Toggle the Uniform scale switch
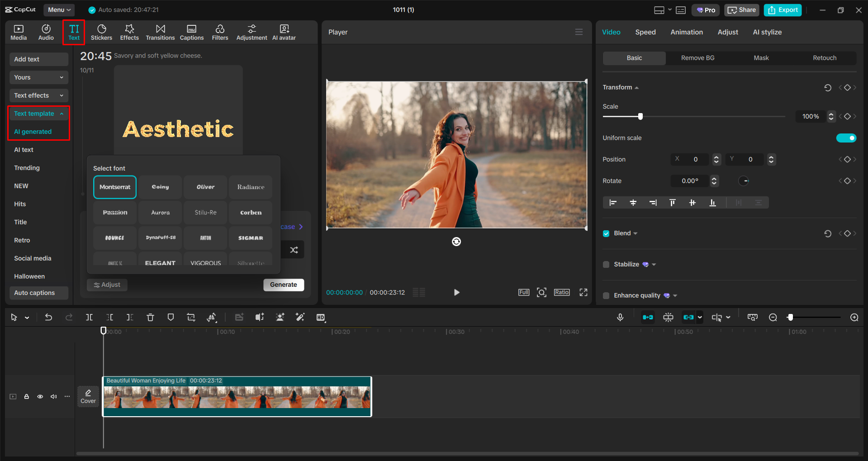Screen dimensions: 868x461 click(x=846, y=138)
